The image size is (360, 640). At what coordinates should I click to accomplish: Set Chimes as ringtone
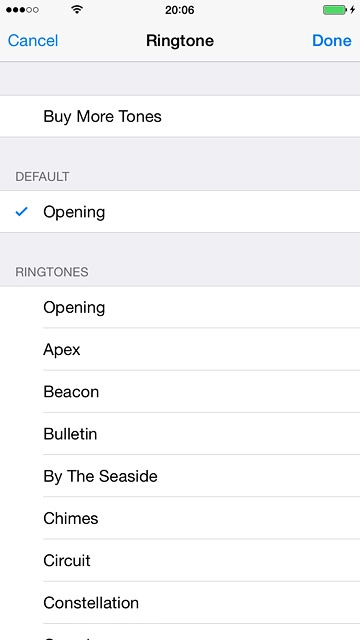click(180, 518)
